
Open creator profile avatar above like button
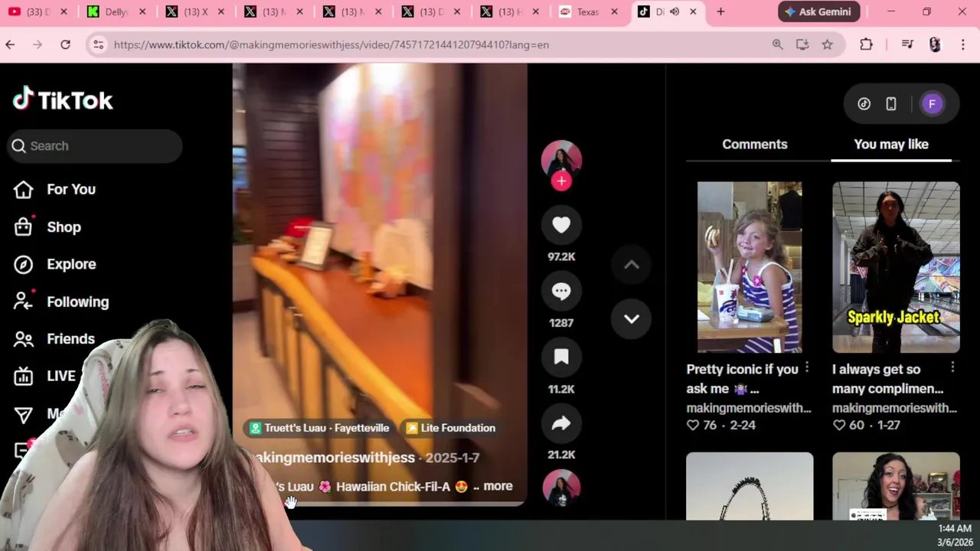click(x=561, y=159)
